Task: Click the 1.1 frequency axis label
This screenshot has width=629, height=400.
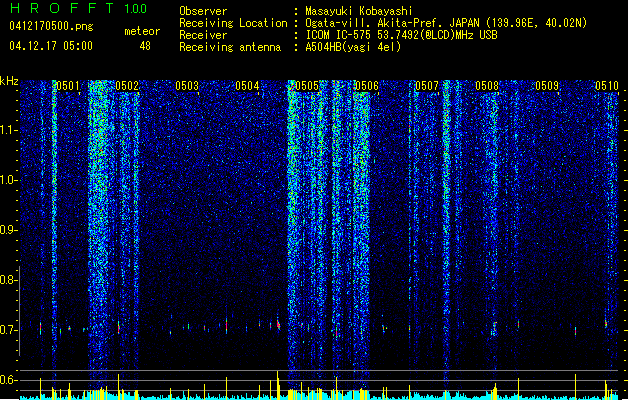Action: click(x=9, y=130)
